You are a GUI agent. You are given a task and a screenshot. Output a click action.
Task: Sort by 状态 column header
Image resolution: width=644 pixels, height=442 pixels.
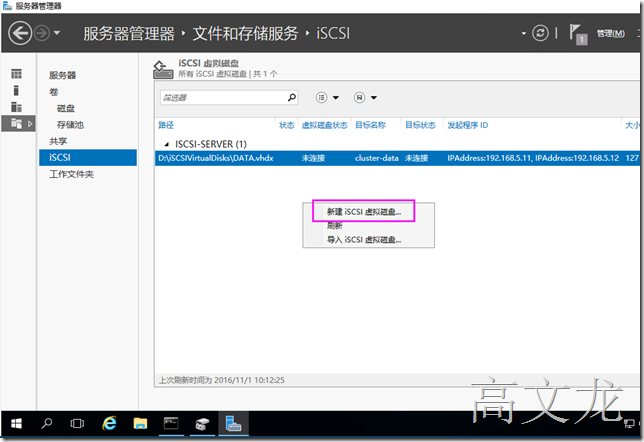point(287,125)
